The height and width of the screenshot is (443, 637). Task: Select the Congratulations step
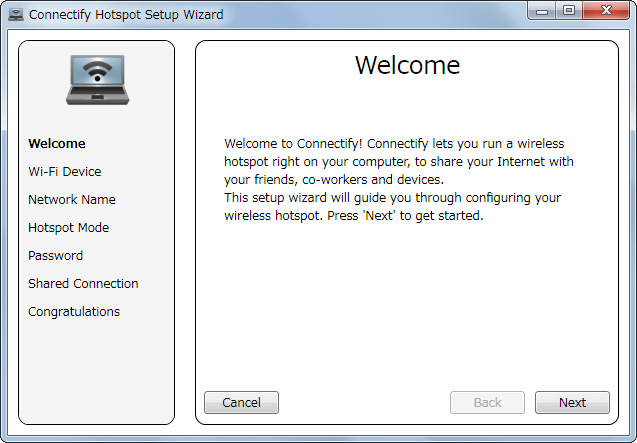[74, 312]
